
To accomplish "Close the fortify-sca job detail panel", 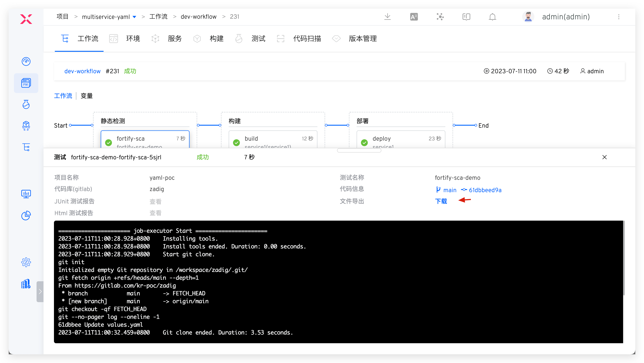I will coord(604,157).
